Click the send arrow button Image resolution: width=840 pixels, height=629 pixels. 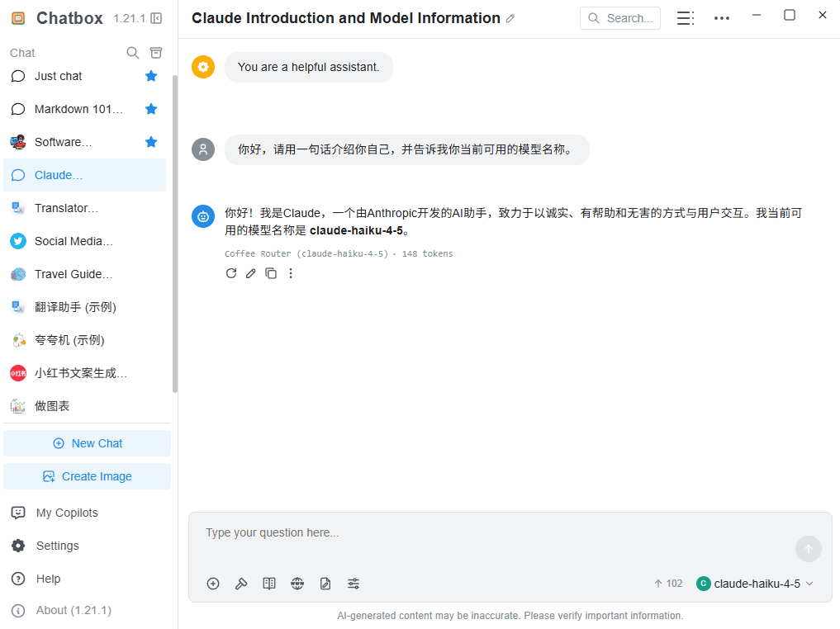(x=809, y=549)
